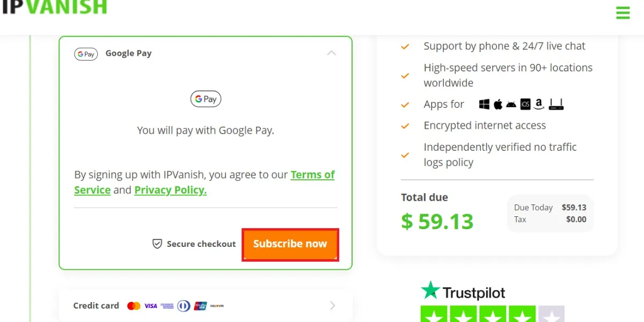
Task: Select the Credit card payment label
Action: pos(96,305)
